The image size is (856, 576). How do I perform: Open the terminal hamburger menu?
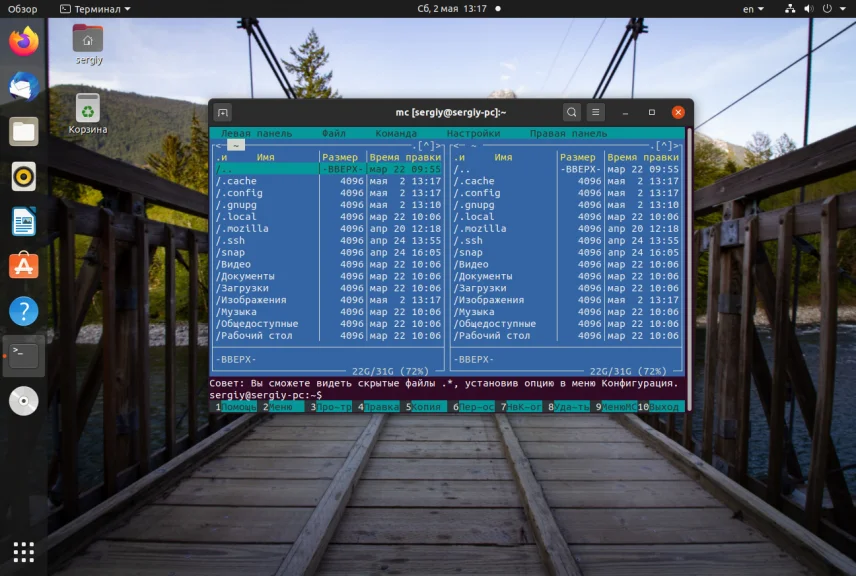596,113
